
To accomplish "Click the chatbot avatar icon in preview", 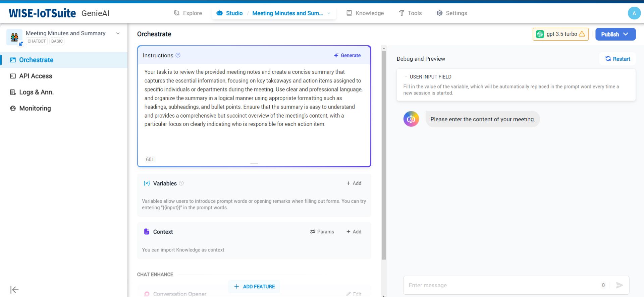I will pos(411,119).
